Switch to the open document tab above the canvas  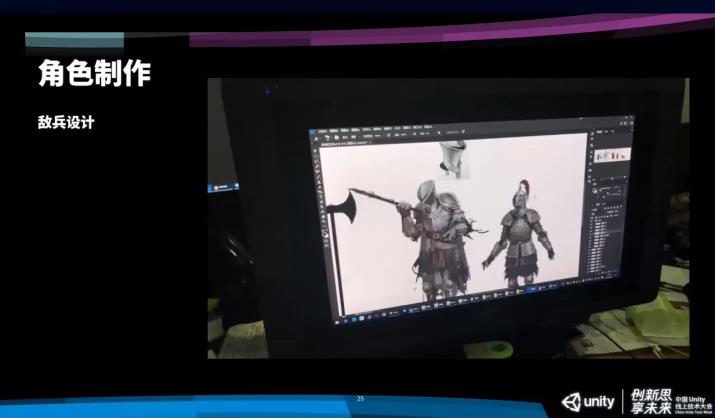[x=335, y=145]
